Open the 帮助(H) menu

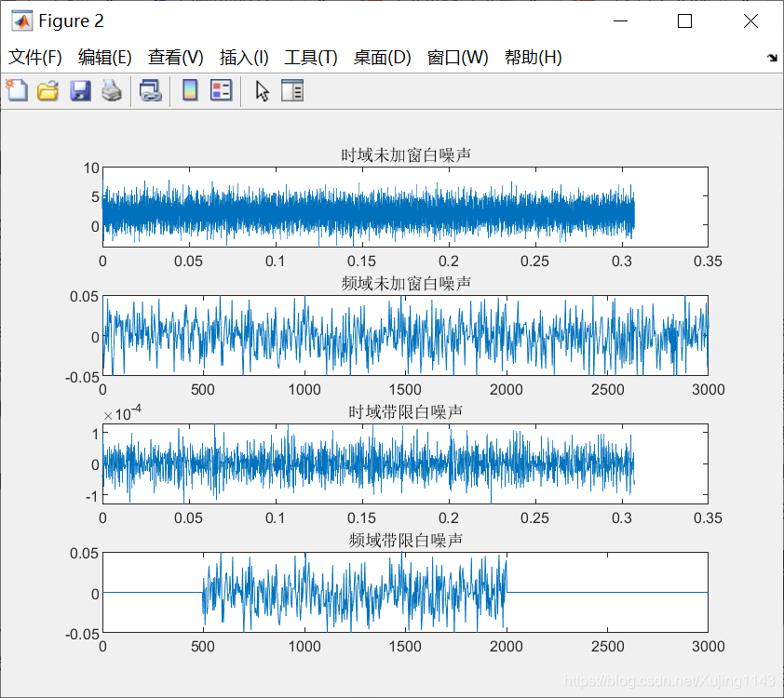coord(533,58)
